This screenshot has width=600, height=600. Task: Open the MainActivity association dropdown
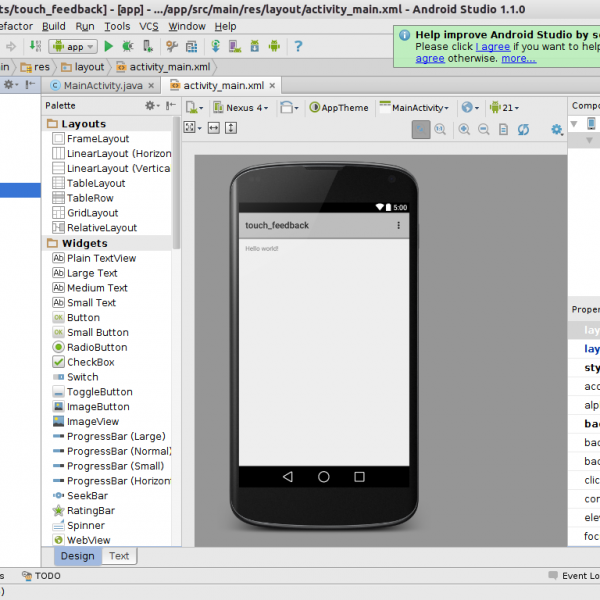click(x=414, y=108)
